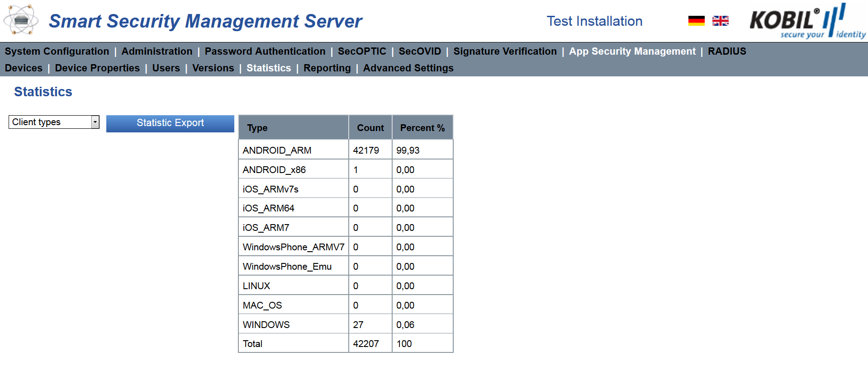Click the Statistics page heading
This screenshot has height=375, width=868.
pyautogui.click(x=43, y=92)
